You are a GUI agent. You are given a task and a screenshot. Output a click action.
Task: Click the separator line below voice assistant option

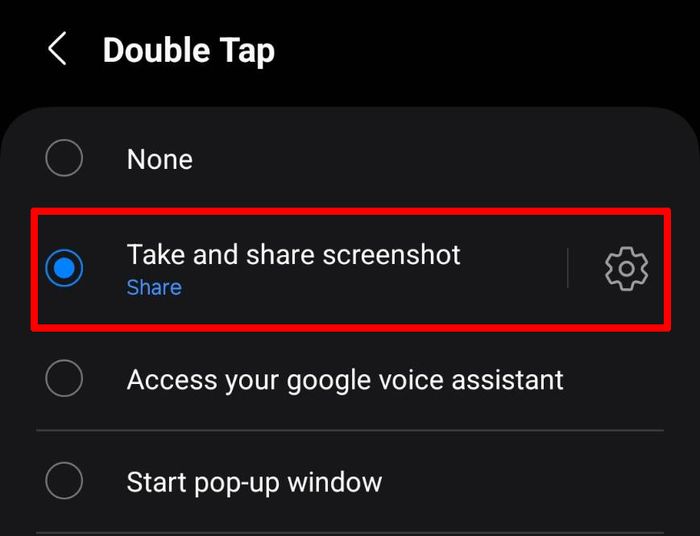click(350, 430)
